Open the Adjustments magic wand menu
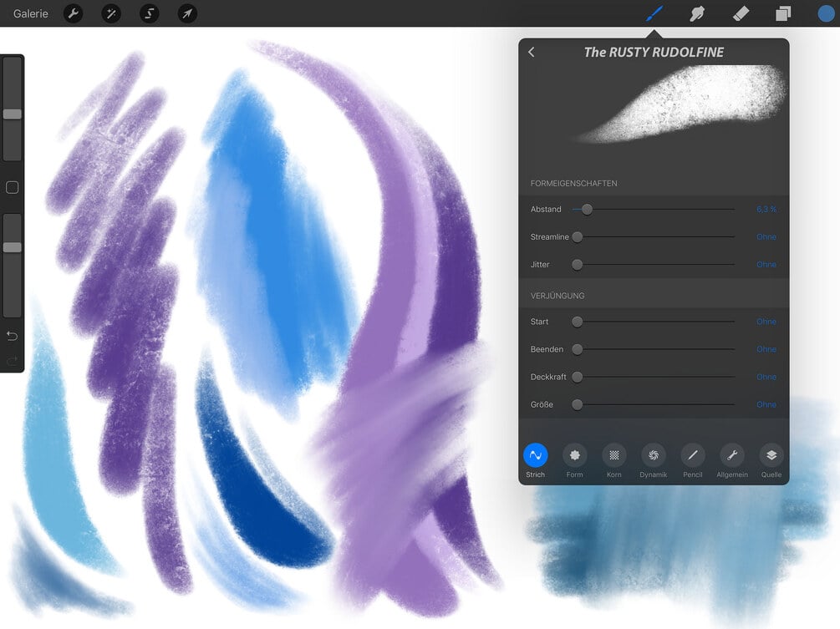840x629 pixels. pyautogui.click(x=111, y=13)
